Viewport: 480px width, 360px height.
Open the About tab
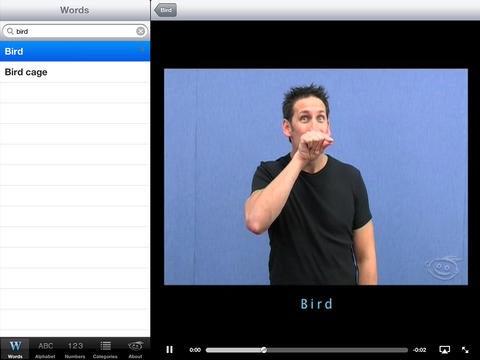[x=135, y=349]
